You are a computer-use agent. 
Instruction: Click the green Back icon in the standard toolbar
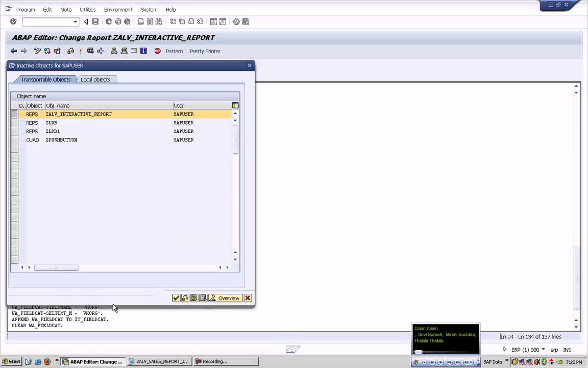pos(109,22)
